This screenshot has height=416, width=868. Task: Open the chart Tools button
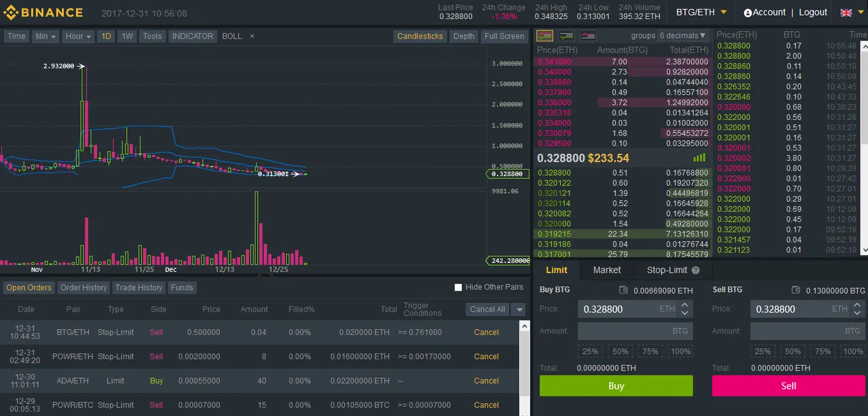pos(152,36)
